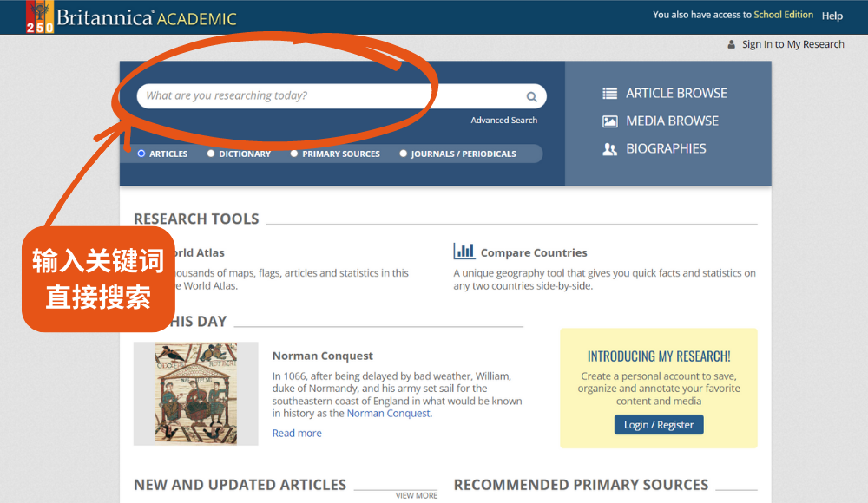Click the Article Browse list icon
Screen dimensions: 868x503
click(609, 94)
